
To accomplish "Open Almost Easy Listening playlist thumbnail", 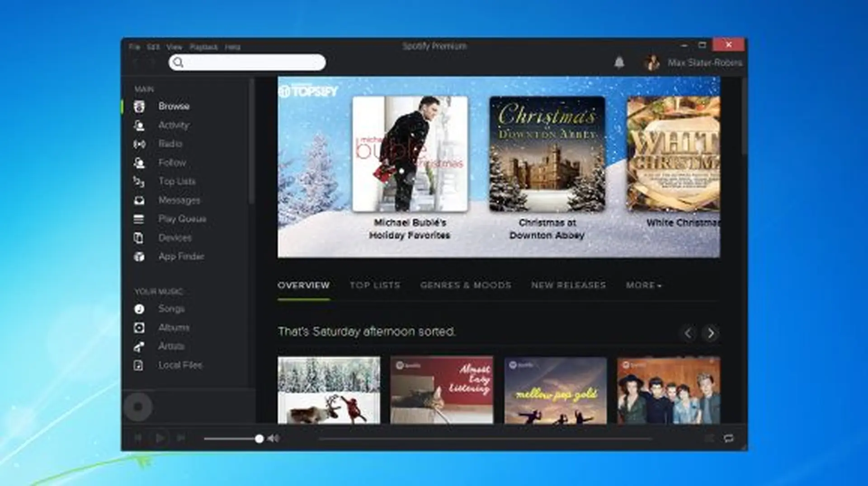I will click(442, 391).
